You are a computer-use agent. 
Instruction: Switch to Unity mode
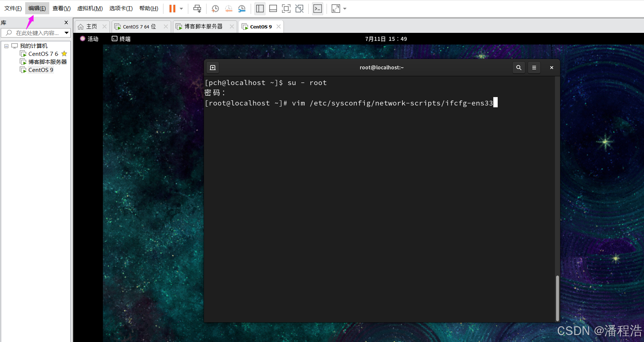[x=300, y=8]
